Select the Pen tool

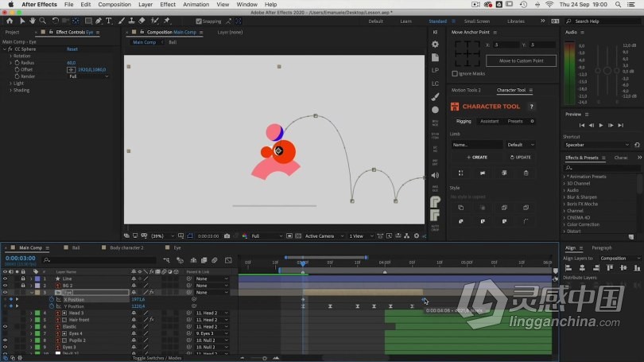(99, 21)
